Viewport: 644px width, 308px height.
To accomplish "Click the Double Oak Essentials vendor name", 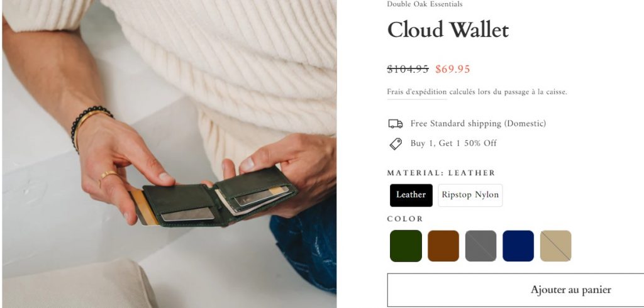I will pyautogui.click(x=425, y=4).
